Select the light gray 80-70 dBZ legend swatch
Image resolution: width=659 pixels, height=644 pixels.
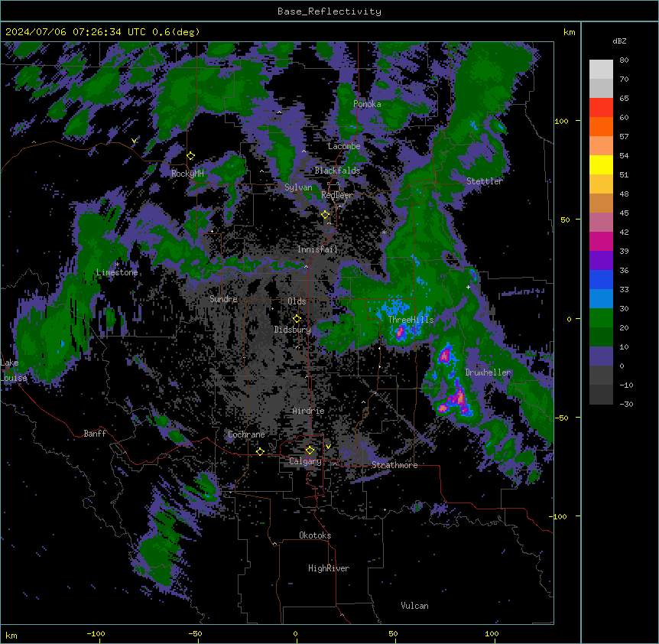(601, 70)
